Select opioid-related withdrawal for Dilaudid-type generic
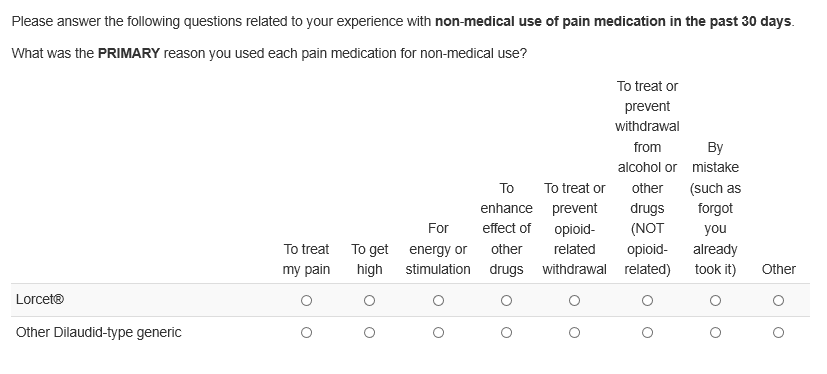This screenshot has height=374, width=827. tap(574, 333)
